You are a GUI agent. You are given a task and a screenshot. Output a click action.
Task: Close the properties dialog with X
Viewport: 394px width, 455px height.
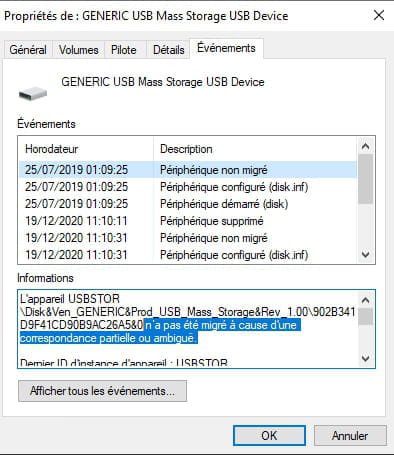point(379,15)
